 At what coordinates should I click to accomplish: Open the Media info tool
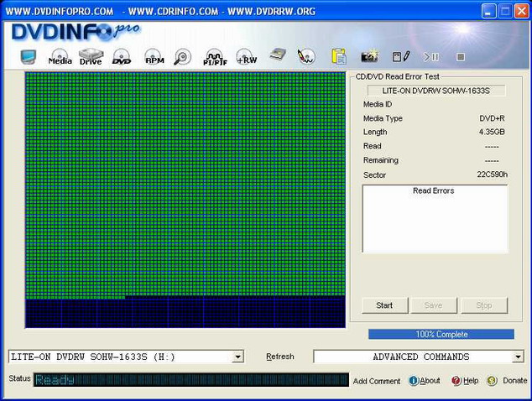tap(60, 57)
